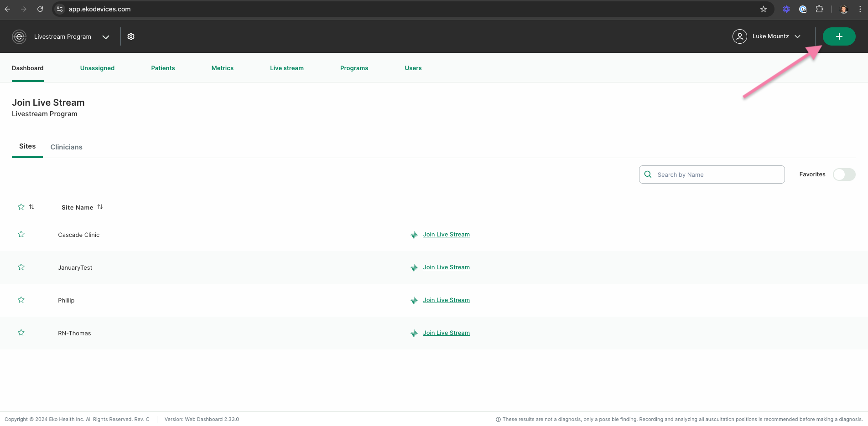Join the JanuaryTest live stream
868x426 pixels.
446,267
